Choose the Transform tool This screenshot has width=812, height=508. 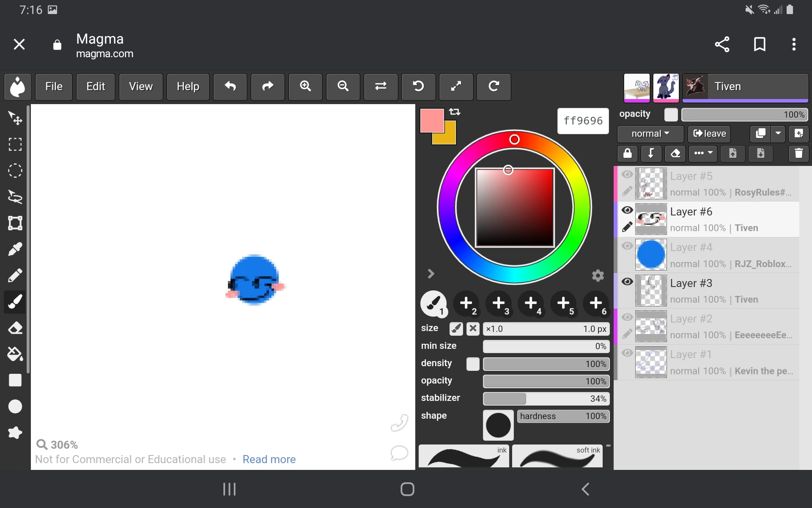click(15, 223)
